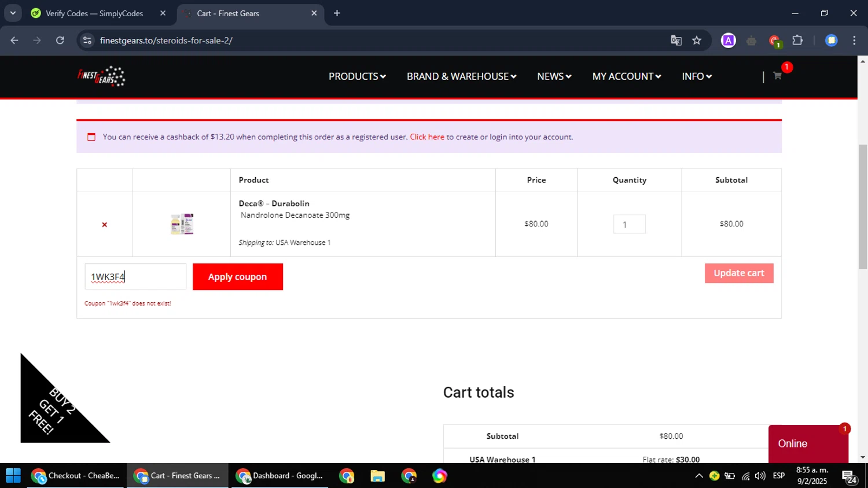Click the 'USA Warehouse 1' shipping row label
This screenshot has height=488, width=868.
502,460
